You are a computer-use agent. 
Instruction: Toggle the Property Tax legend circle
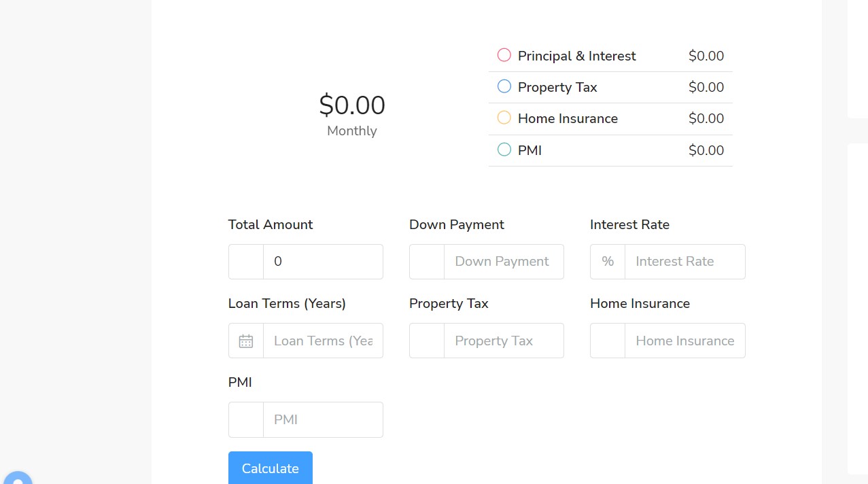(x=504, y=86)
